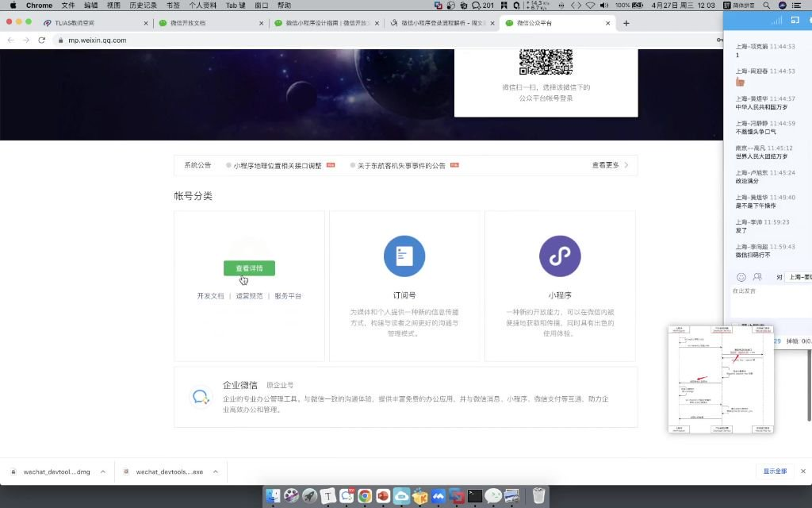Image resolution: width=812 pixels, height=508 pixels.
Task: Open Finder from the Dock
Action: pyautogui.click(x=273, y=496)
